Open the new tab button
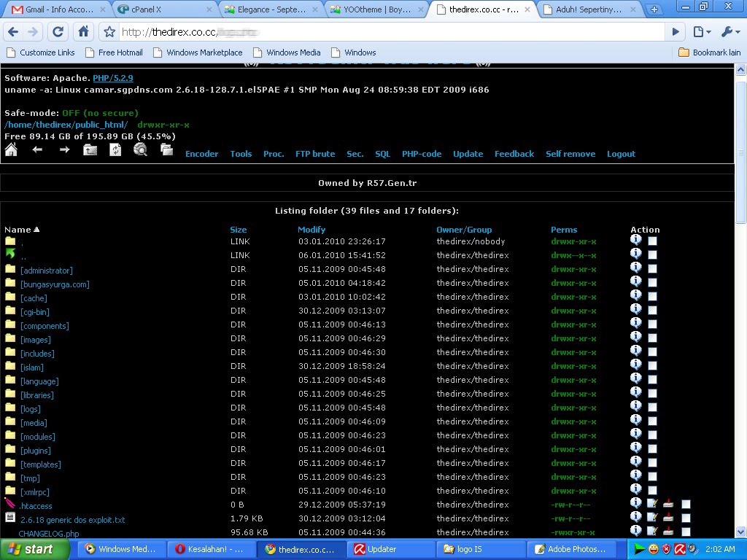 point(654,9)
